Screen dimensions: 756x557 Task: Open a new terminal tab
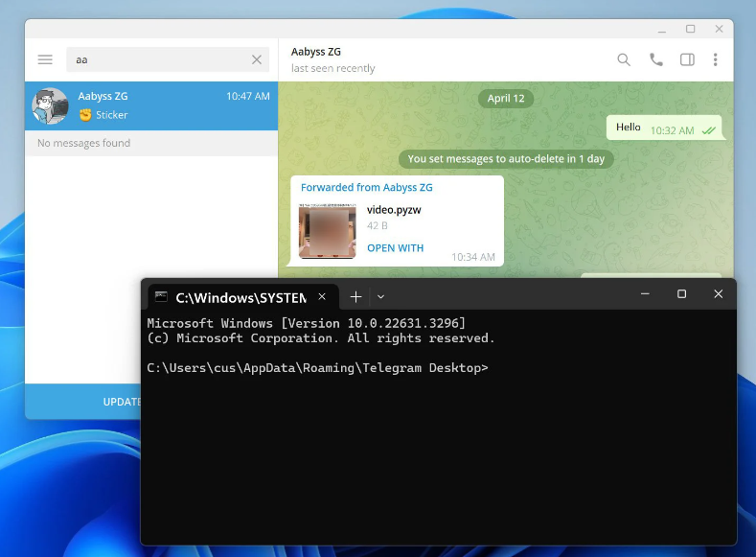tap(355, 297)
